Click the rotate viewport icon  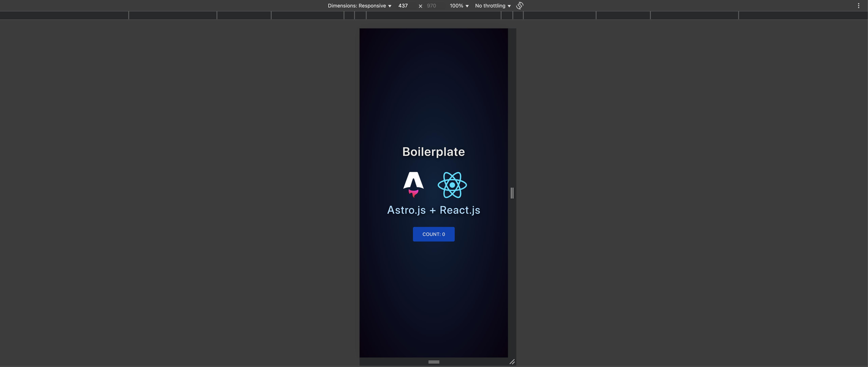point(520,5)
